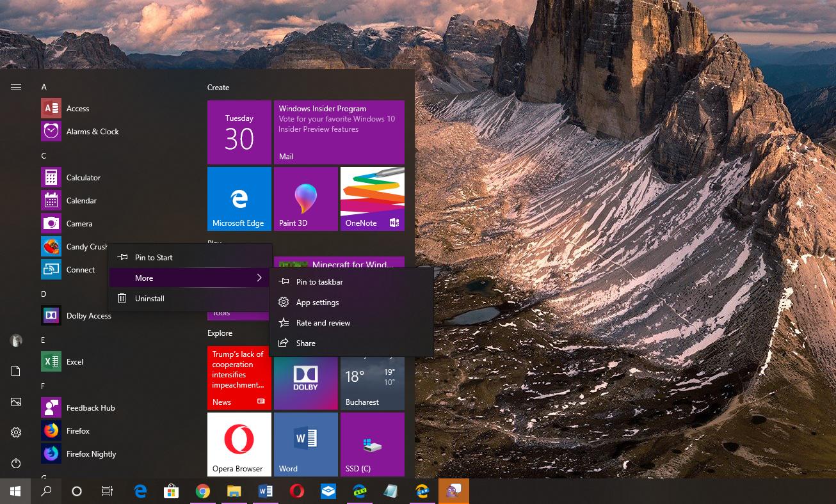Select Pin to Start in context menu
836x504 pixels.
pos(190,258)
